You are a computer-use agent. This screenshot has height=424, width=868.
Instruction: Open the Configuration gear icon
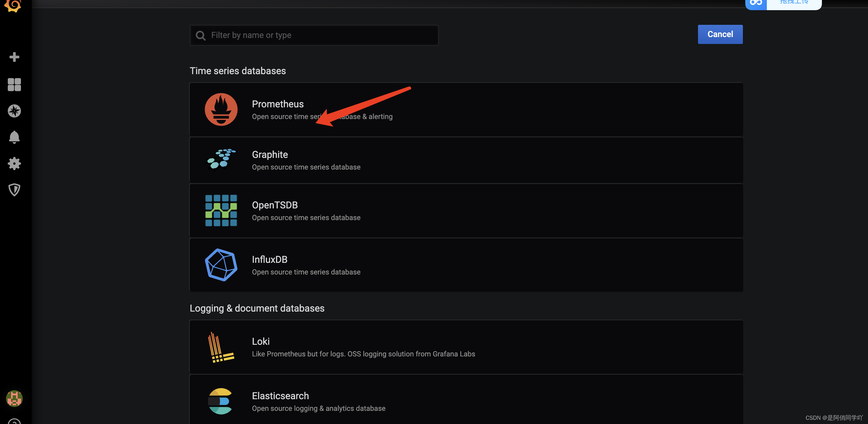pos(14,164)
